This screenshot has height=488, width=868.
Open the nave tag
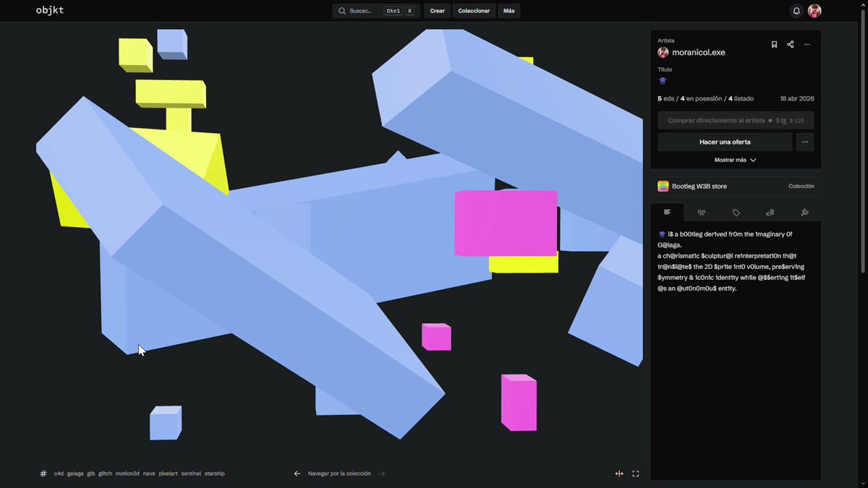[149, 474]
